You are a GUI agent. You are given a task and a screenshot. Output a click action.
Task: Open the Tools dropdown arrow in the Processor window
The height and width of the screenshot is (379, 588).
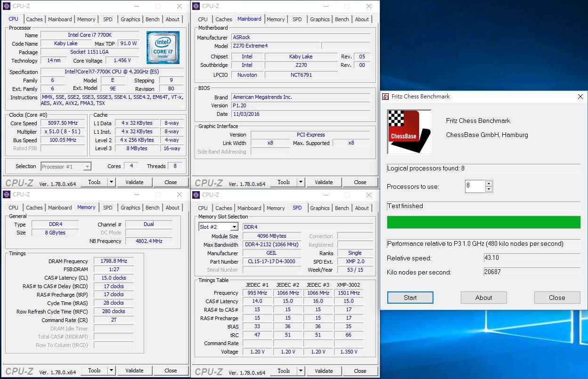pos(111,182)
